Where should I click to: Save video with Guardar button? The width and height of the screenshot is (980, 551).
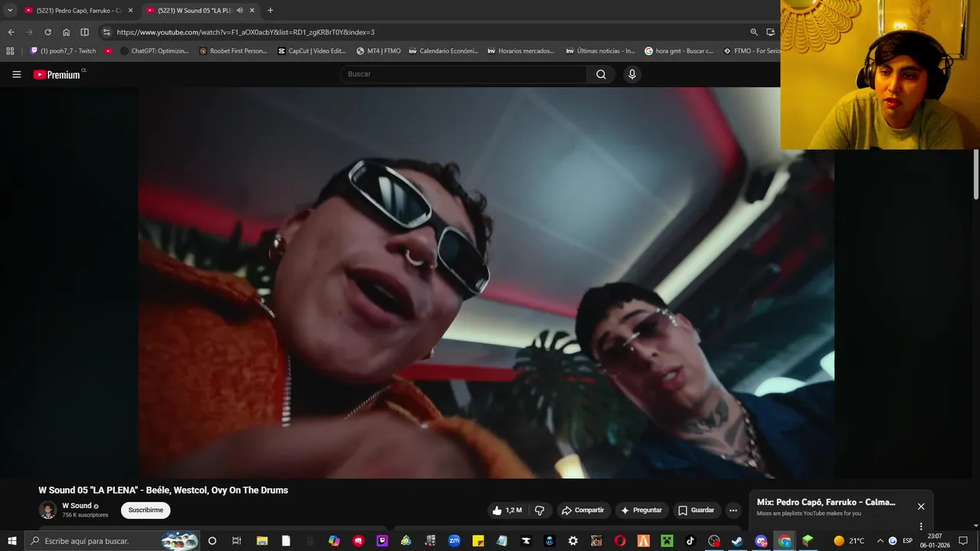(x=696, y=510)
